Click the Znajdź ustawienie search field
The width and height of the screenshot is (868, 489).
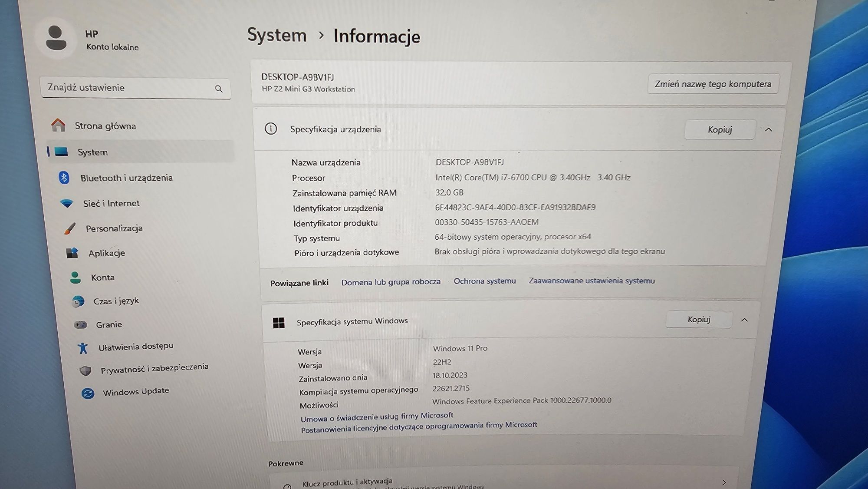135,88
